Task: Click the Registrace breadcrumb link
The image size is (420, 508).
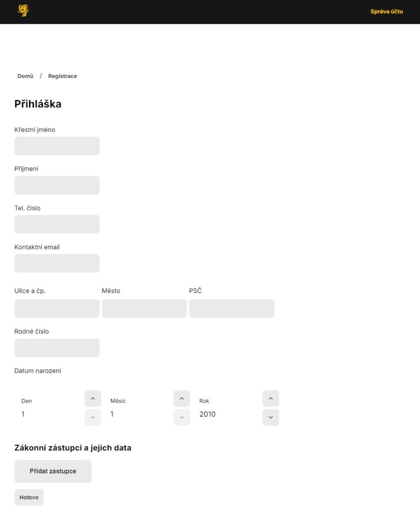Action: pyautogui.click(x=62, y=76)
